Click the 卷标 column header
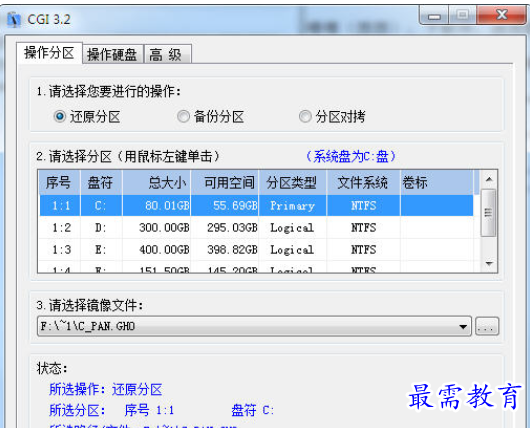 437,183
